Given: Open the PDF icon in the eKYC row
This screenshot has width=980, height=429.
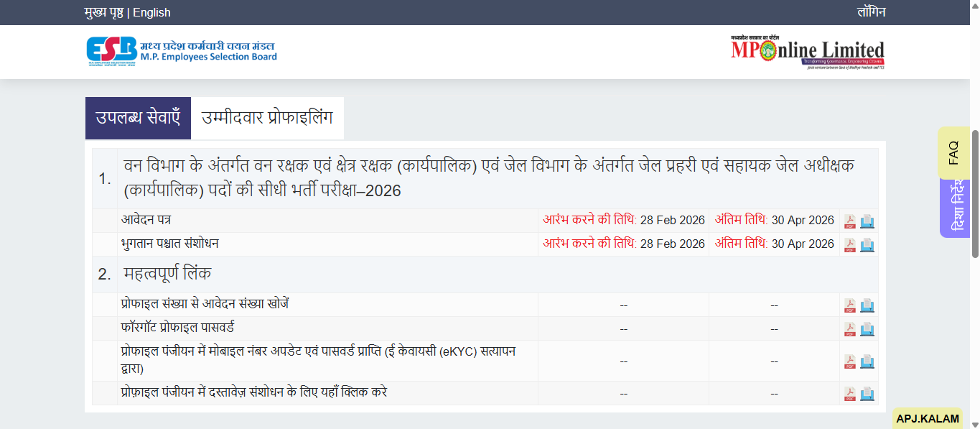Looking at the screenshot, I should 849,361.
